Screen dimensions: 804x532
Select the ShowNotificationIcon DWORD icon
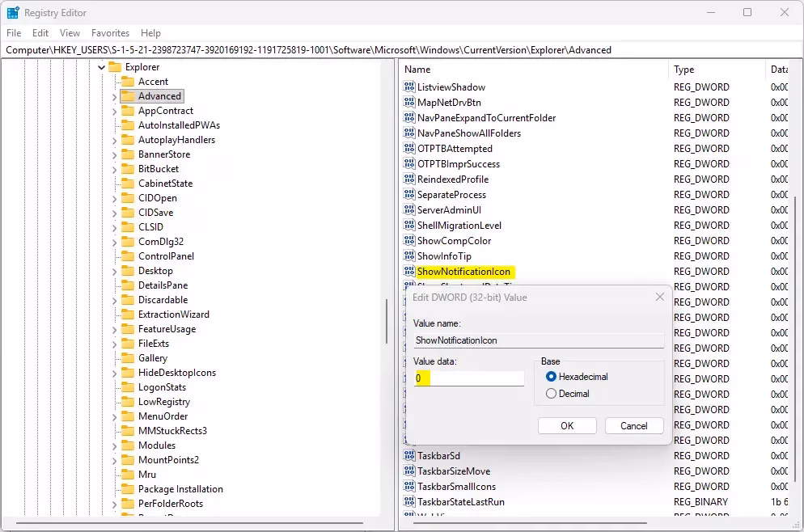408,272
